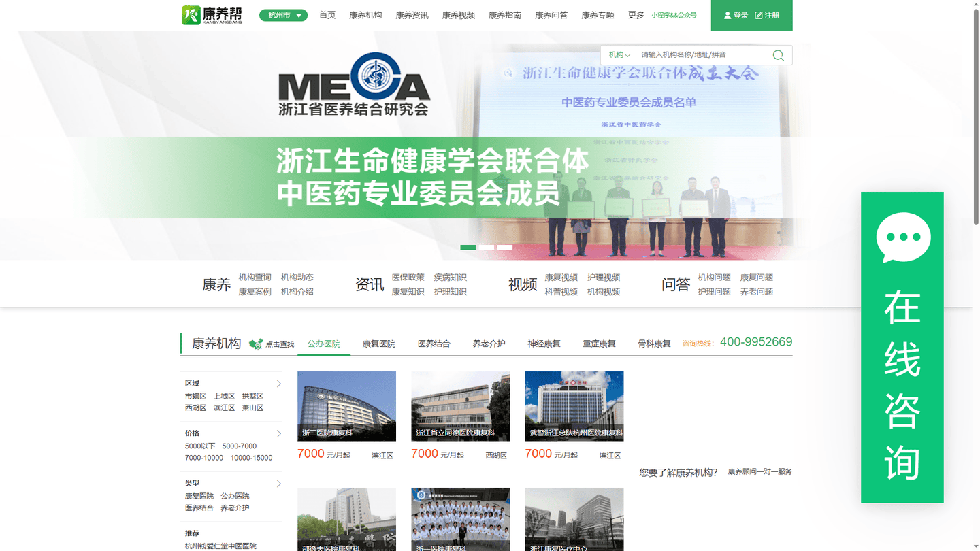The image size is (980, 551).
Task: Select the 神经康复 tab
Action: pyautogui.click(x=544, y=344)
